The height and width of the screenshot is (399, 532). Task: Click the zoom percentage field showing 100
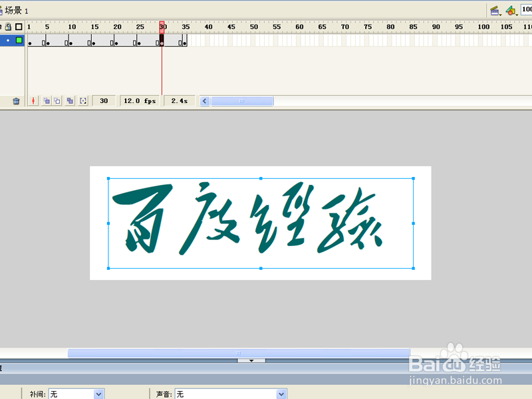pos(527,9)
